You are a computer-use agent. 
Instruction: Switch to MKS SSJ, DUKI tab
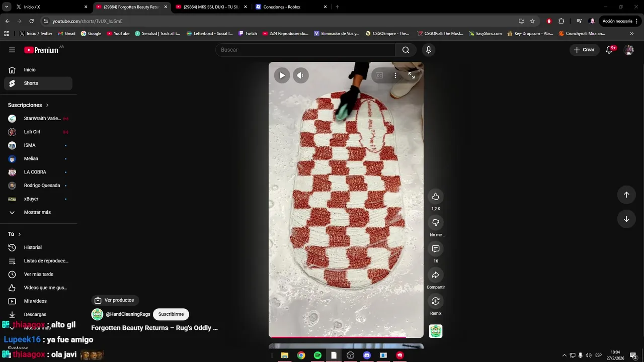click(x=211, y=7)
